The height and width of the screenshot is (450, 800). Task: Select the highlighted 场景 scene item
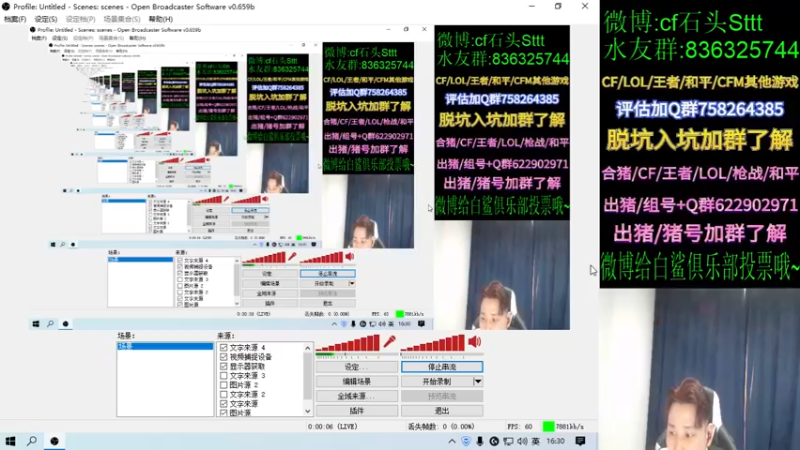(x=165, y=346)
